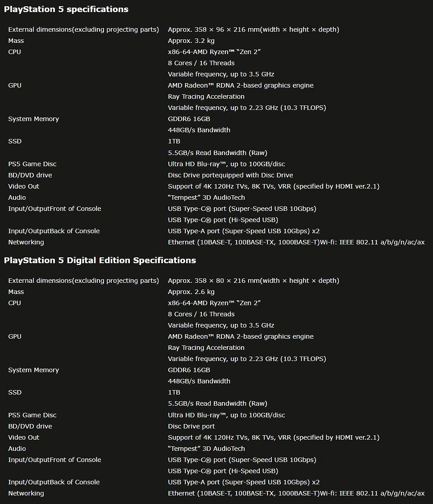433x504 pixels.
Task: Click "System Memory" label in the first table
Action: click(33, 119)
